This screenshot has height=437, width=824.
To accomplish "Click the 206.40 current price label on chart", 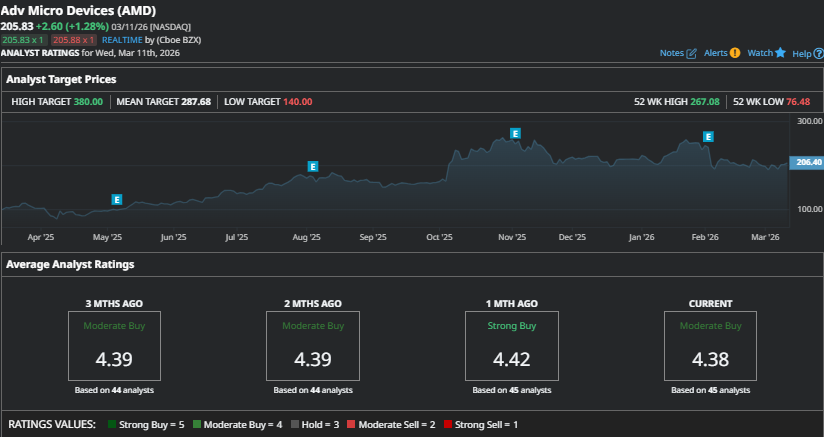I will [x=805, y=162].
